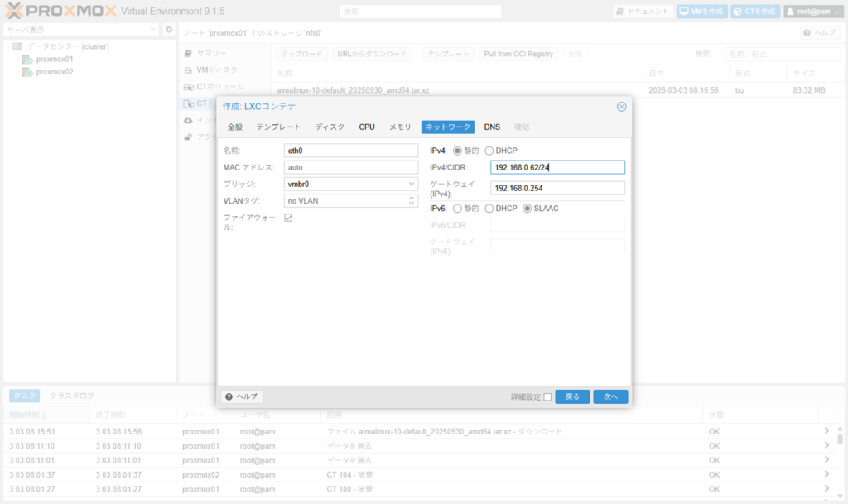
Task: Select the IPv6 static radio button
Action: click(457, 209)
